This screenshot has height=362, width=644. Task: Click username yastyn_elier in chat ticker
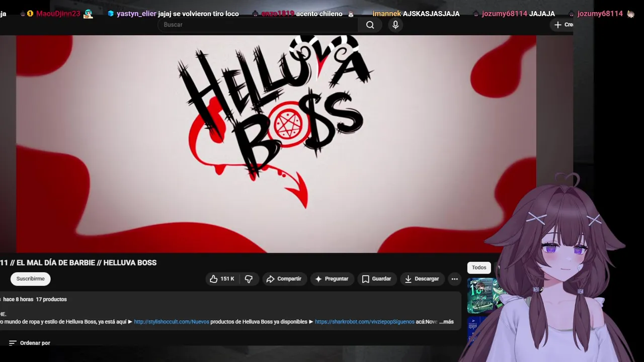136,14
